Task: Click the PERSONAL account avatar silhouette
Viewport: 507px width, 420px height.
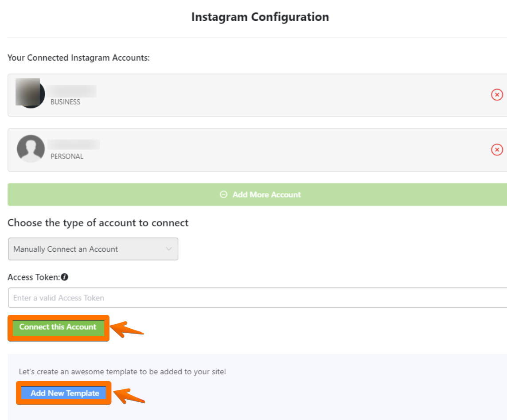Action: (x=31, y=149)
